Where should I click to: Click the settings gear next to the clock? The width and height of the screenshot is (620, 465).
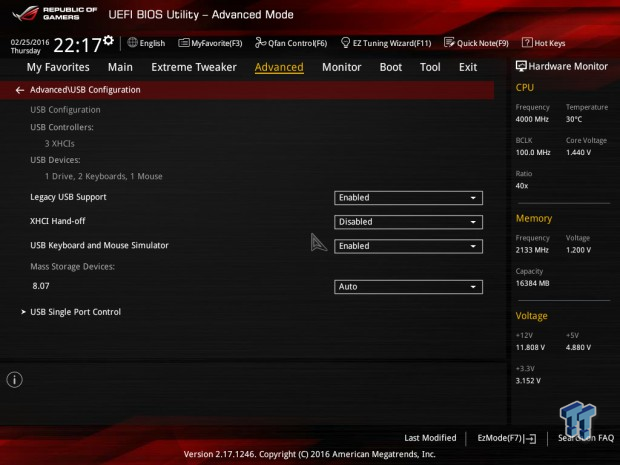[108, 40]
